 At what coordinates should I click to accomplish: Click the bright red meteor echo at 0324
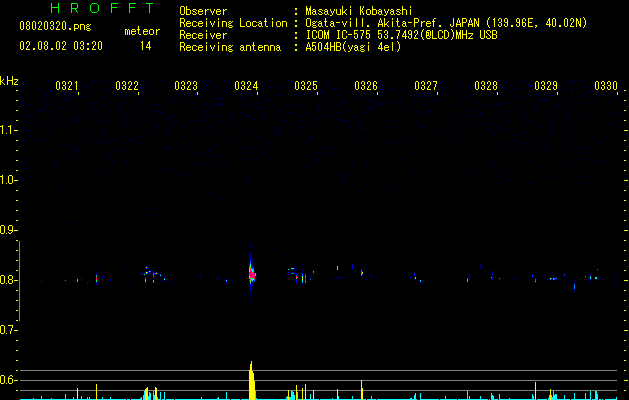pyautogui.click(x=252, y=275)
